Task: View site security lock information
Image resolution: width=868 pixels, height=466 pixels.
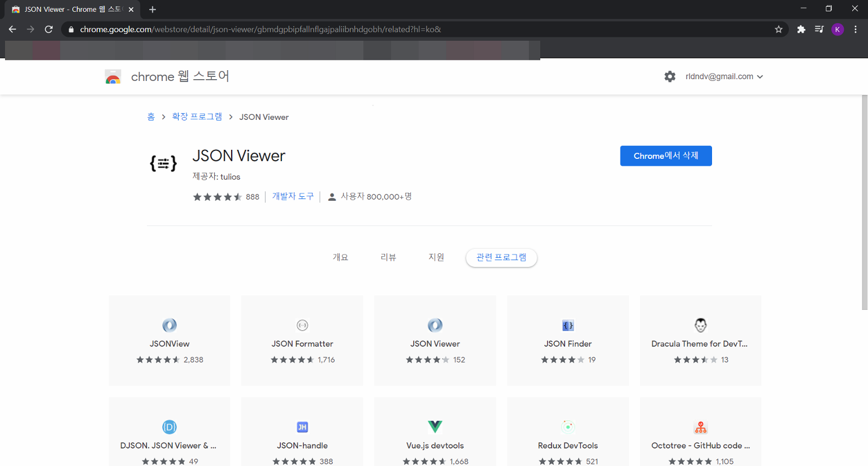Action: pyautogui.click(x=71, y=29)
